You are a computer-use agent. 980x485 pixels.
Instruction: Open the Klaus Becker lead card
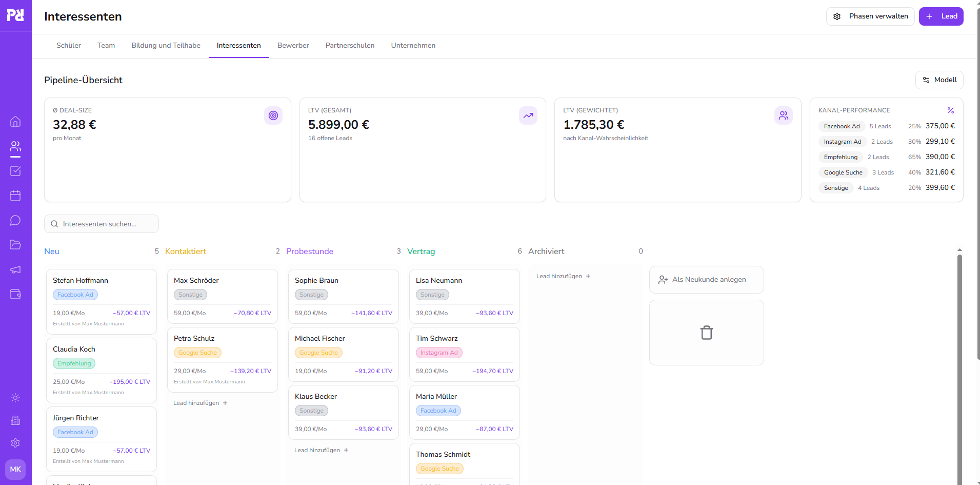[x=344, y=413]
